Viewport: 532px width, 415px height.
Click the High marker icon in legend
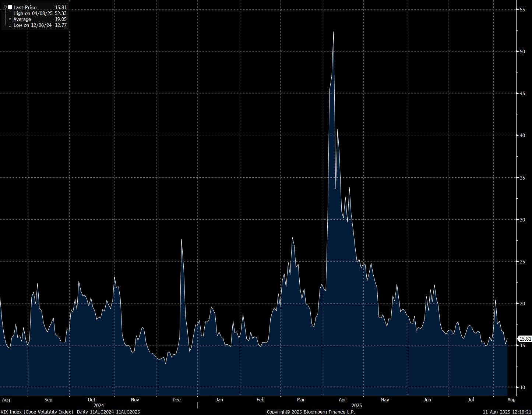click(10, 13)
